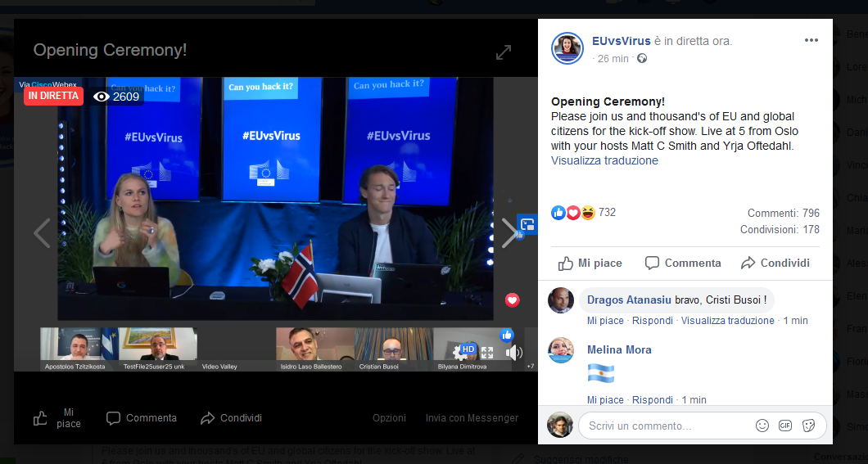View the reactions summary icons

tap(573, 213)
